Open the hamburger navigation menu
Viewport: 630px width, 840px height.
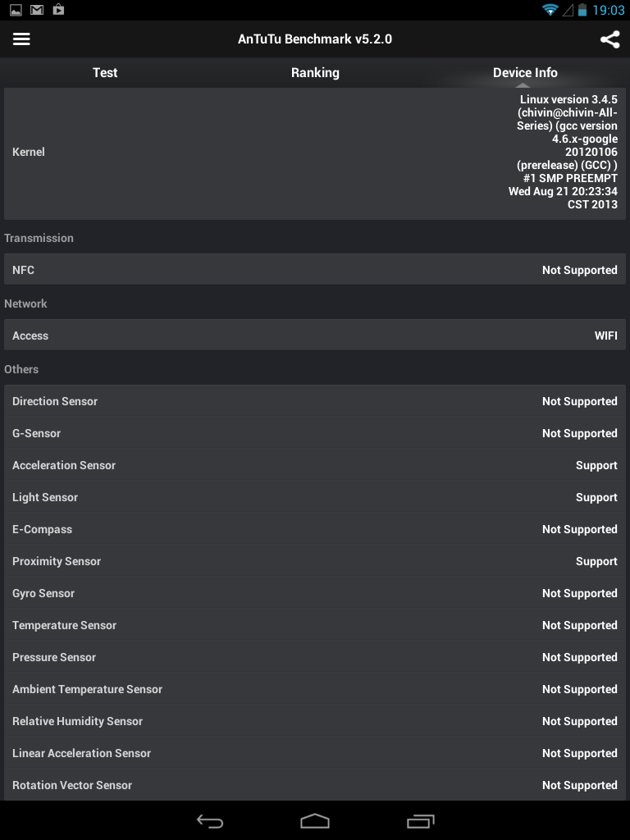click(22, 39)
